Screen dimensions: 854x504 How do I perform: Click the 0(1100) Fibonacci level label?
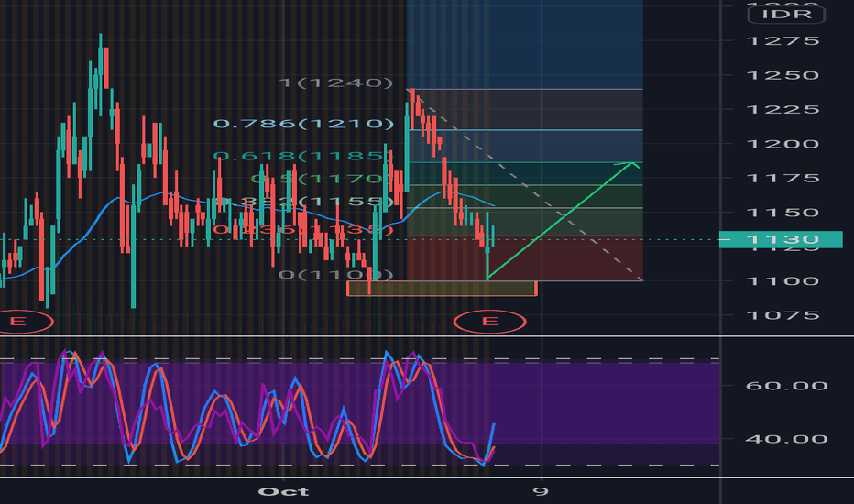click(335, 274)
